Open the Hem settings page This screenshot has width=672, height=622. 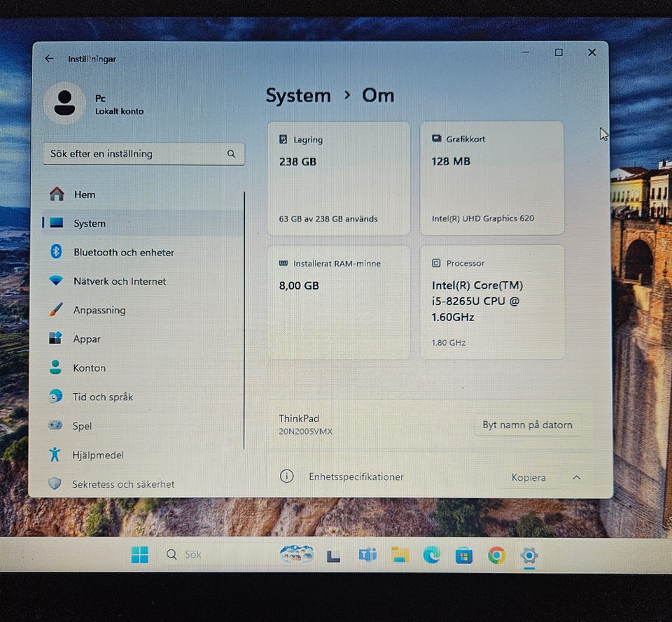coord(84,195)
